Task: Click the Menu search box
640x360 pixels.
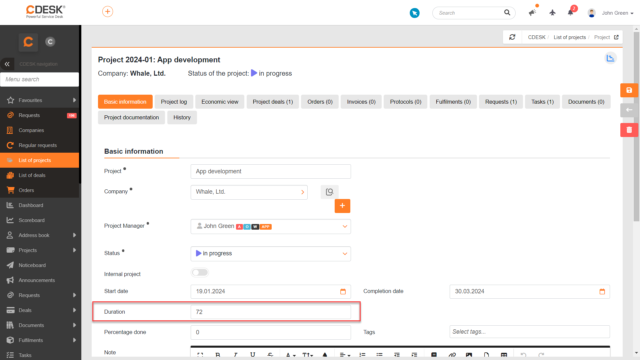Action: [x=40, y=79]
